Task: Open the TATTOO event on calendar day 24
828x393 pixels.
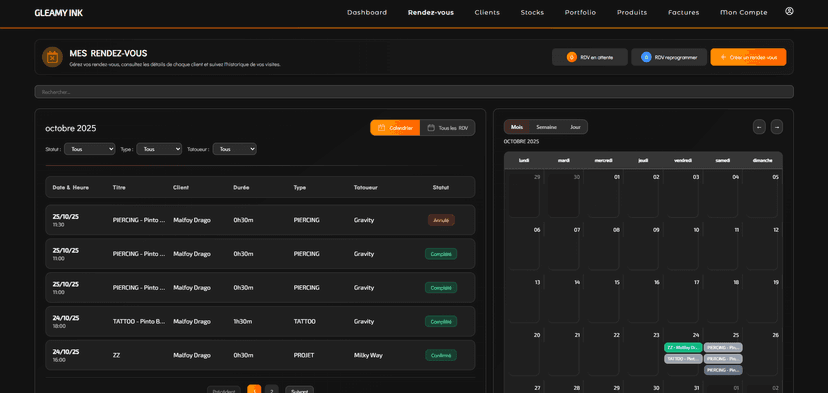Action: [x=683, y=359]
